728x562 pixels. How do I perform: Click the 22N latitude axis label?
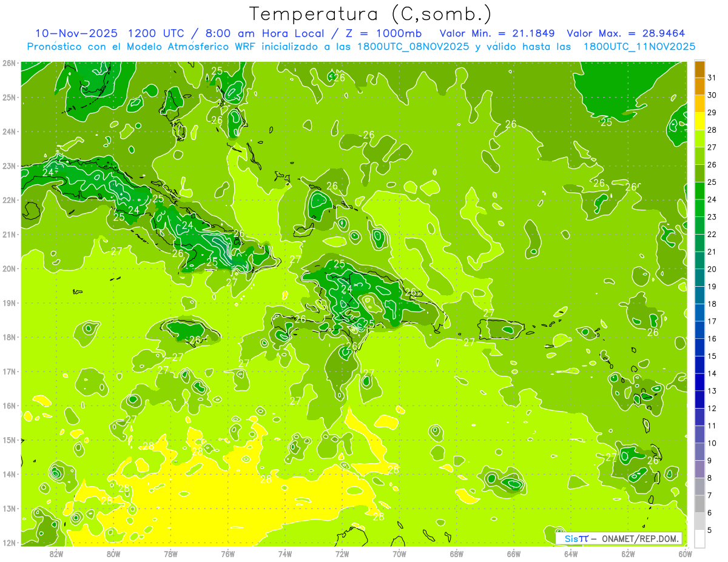click(x=8, y=199)
